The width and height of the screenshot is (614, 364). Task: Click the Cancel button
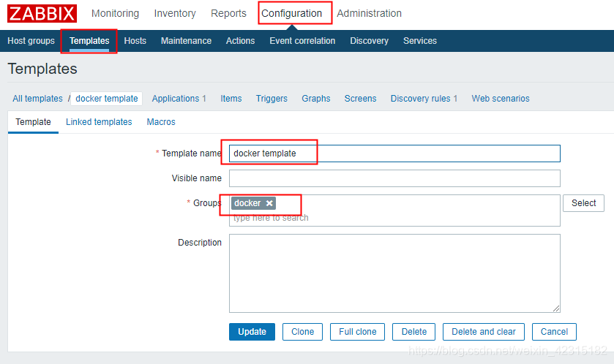click(554, 332)
